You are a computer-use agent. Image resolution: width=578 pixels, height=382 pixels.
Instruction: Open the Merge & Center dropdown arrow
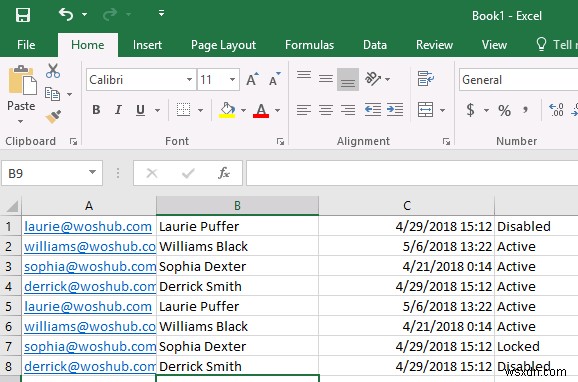tap(442, 110)
